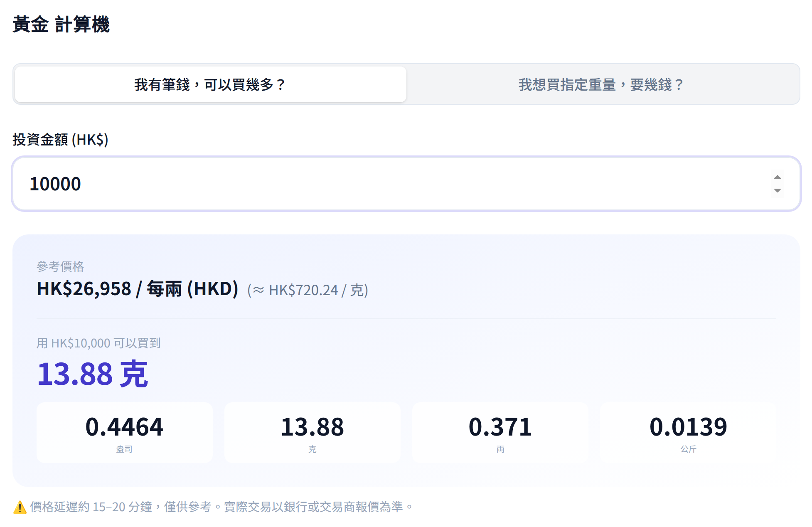Decrease amount with the stepper down arrow
Screen dimensions: 812x527
(x=777, y=190)
